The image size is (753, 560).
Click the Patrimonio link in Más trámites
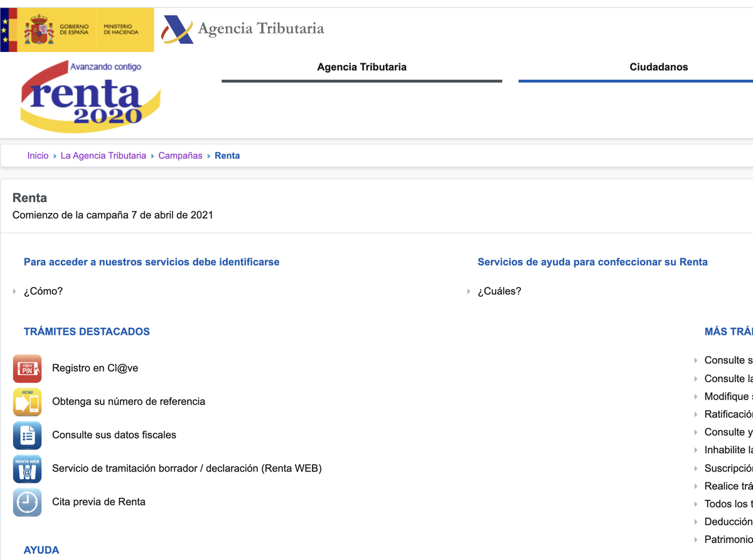point(728,539)
